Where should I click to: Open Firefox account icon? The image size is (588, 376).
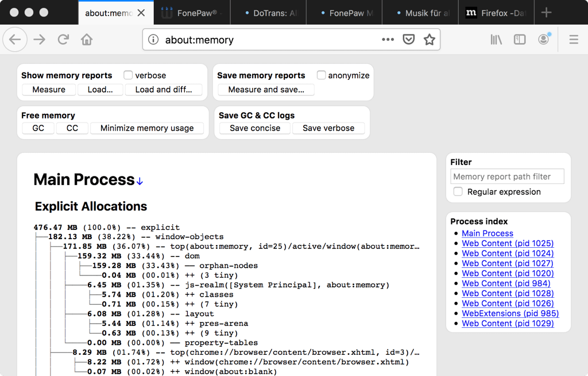[x=544, y=39]
